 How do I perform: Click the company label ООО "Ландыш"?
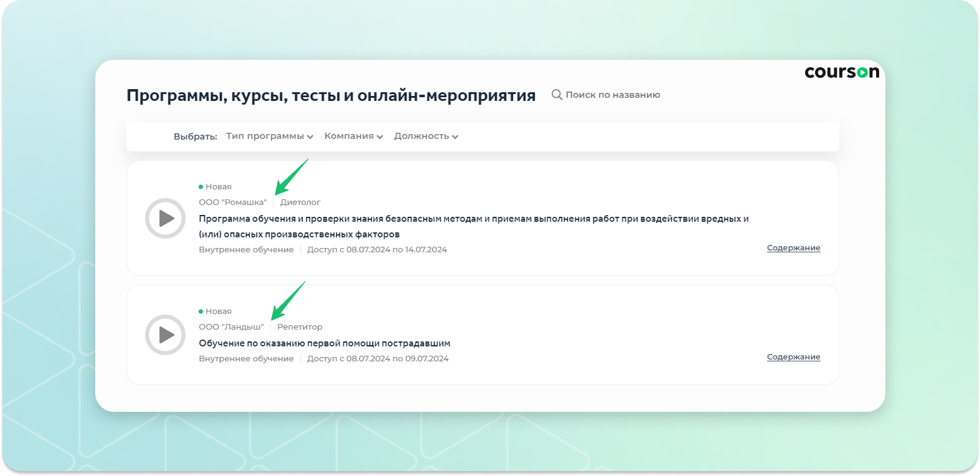click(231, 327)
